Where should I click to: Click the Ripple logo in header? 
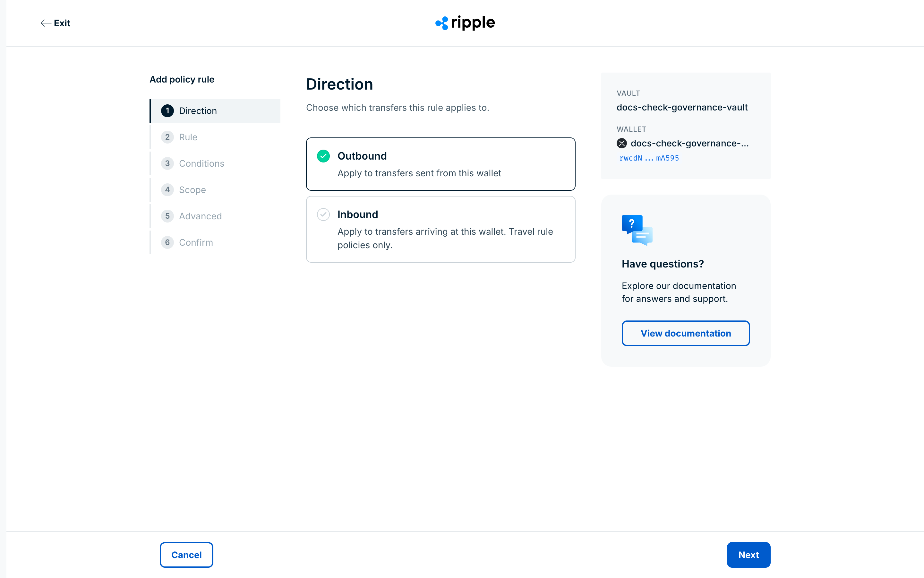point(465,23)
